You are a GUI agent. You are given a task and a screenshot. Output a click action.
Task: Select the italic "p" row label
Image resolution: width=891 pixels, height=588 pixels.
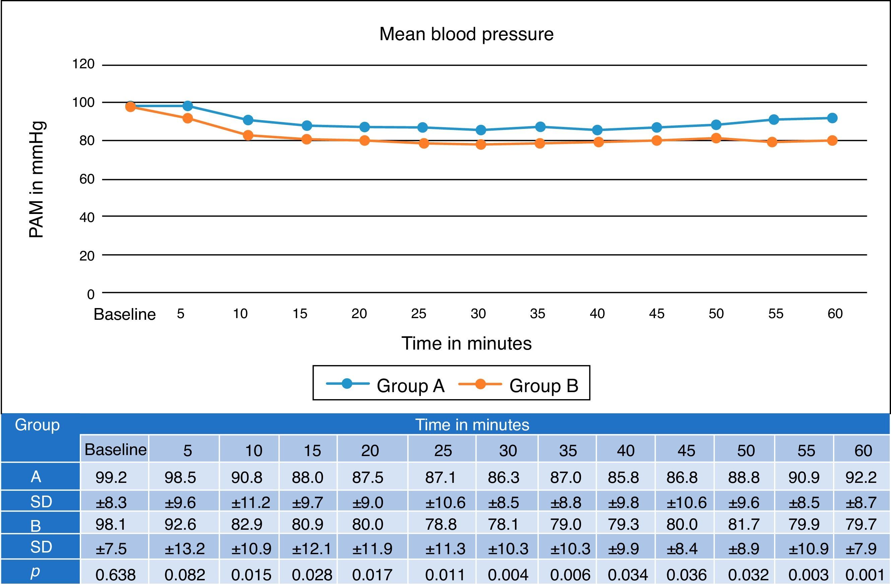point(35,572)
